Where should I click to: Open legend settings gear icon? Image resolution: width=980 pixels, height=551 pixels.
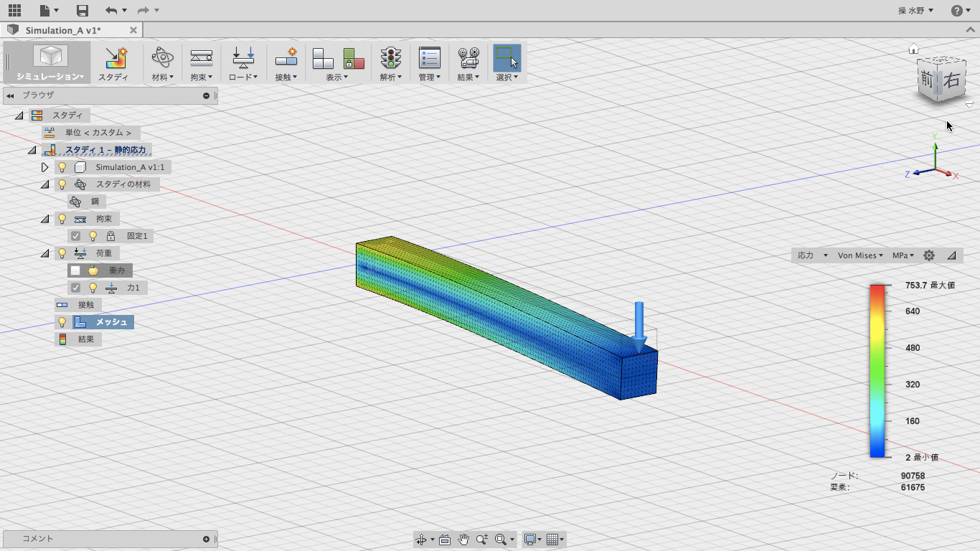pos(929,255)
